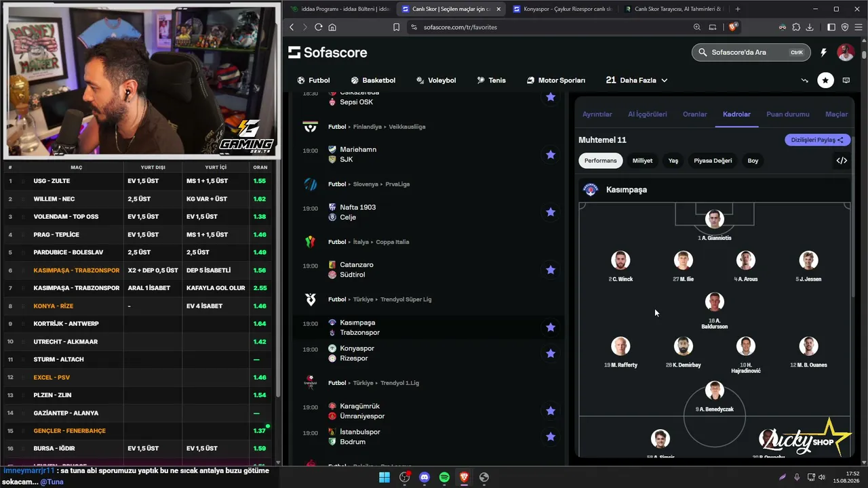Click the microphone icon in the system tray

click(x=797, y=477)
